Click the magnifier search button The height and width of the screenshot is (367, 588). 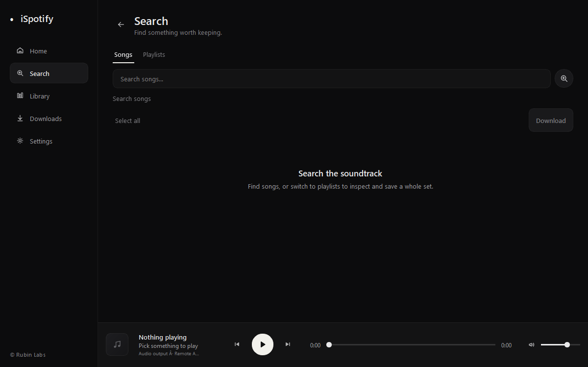tap(564, 78)
